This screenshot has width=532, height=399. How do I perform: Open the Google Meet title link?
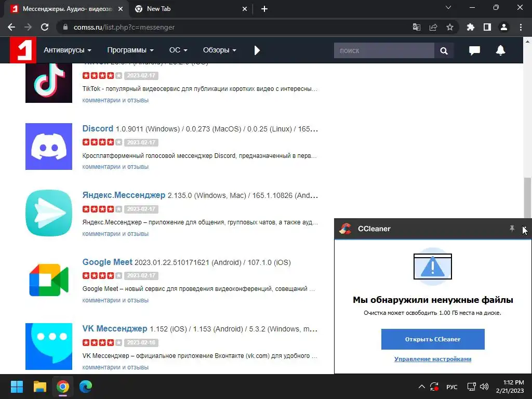pyautogui.click(x=107, y=262)
